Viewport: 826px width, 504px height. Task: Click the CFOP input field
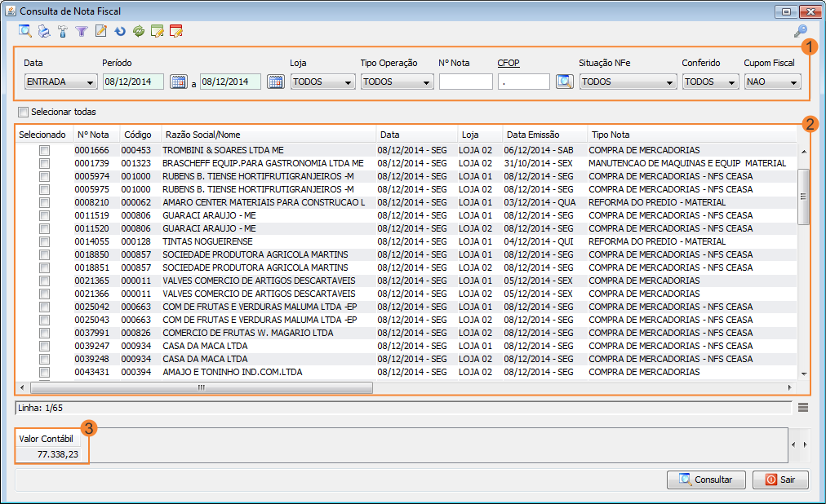[x=524, y=82]
